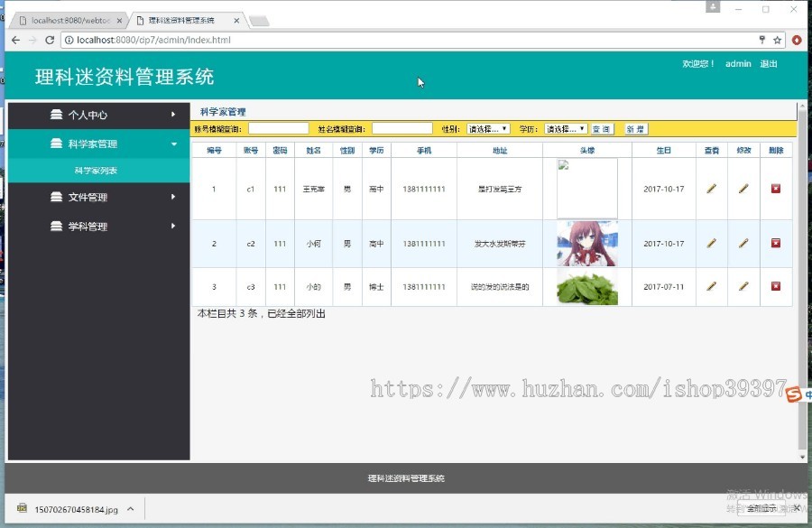Click edit pencil icon for row c2
The height and width of the screenshot is (528, 812).
(x=743, y=243)
